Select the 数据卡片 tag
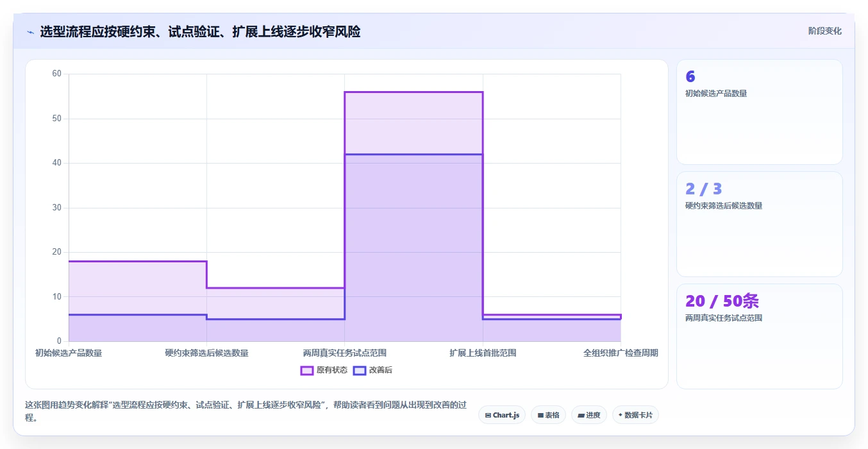Screen dimensions: 868x449 pyautogui.click(x=635, y=415)
